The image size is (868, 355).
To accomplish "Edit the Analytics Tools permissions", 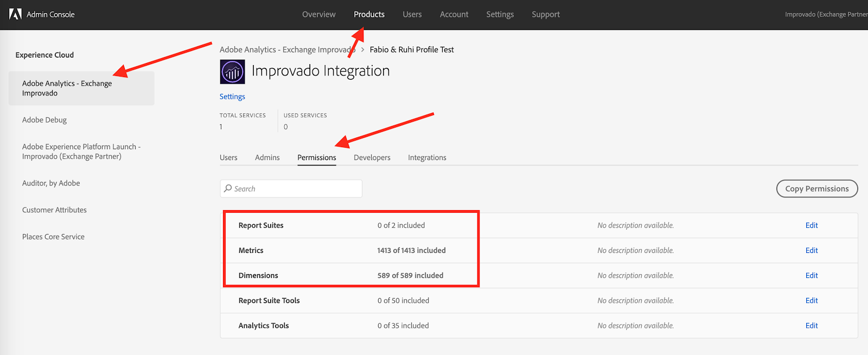I will (812, 326).
